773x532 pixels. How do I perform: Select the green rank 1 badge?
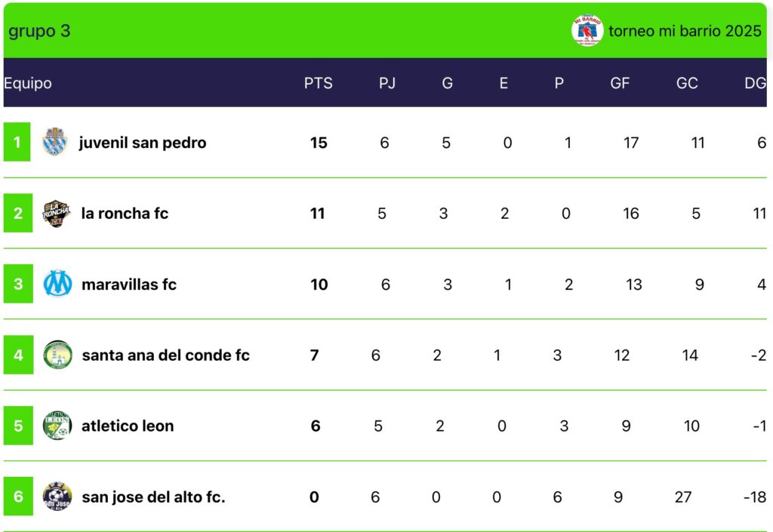click(17, 142)
